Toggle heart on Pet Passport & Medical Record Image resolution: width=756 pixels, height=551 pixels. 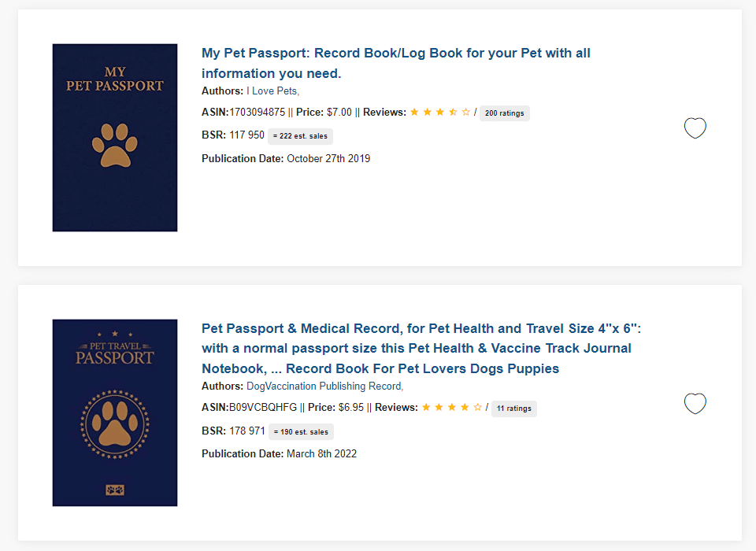695,404
